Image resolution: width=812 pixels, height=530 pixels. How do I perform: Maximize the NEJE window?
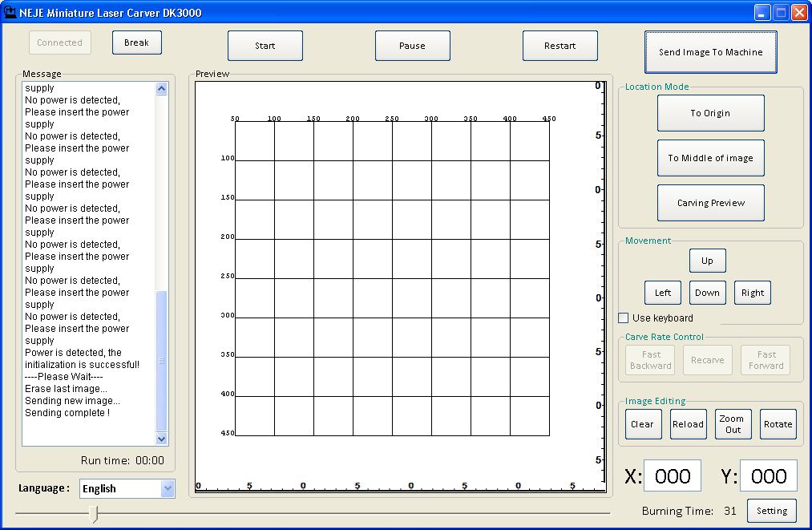pyautogui.click(x=781, y=13)
